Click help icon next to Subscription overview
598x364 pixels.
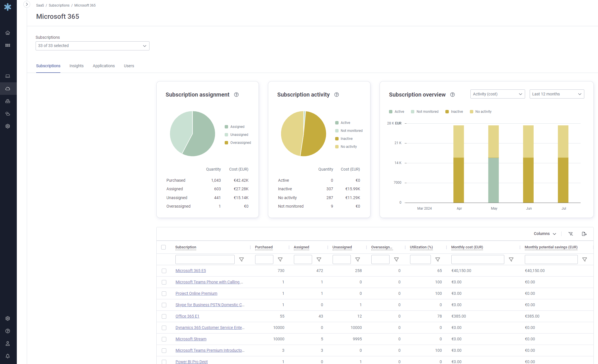click(452, 95)
